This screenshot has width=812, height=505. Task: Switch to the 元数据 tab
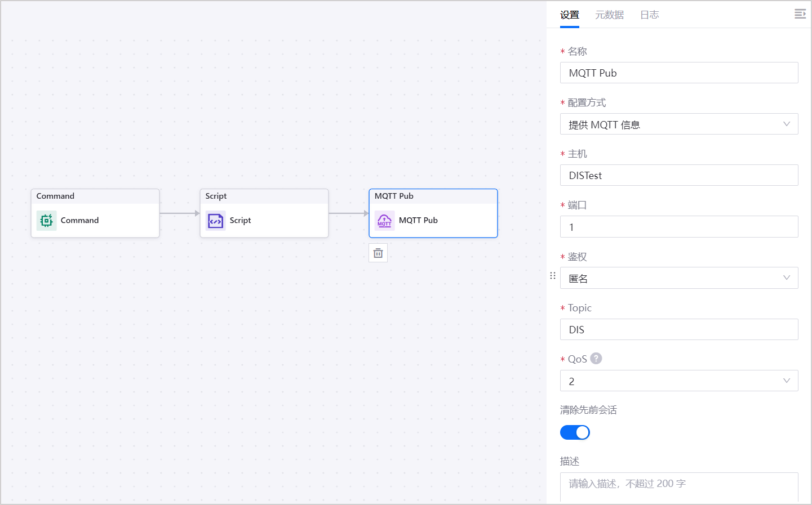pyautogui.click(x=609, y=15)
